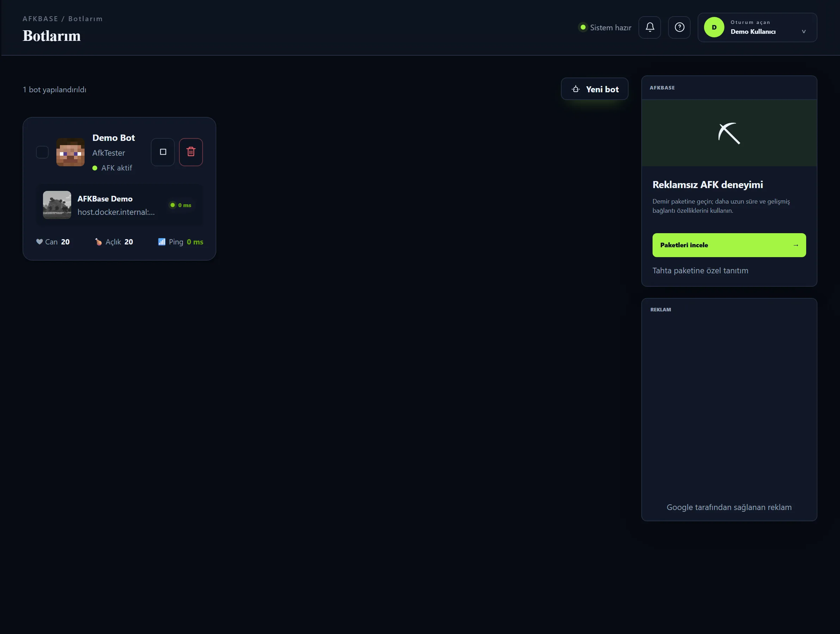Click the AFKBASE breadcrumb link
The image size is (840, 634).
(40, 19)
